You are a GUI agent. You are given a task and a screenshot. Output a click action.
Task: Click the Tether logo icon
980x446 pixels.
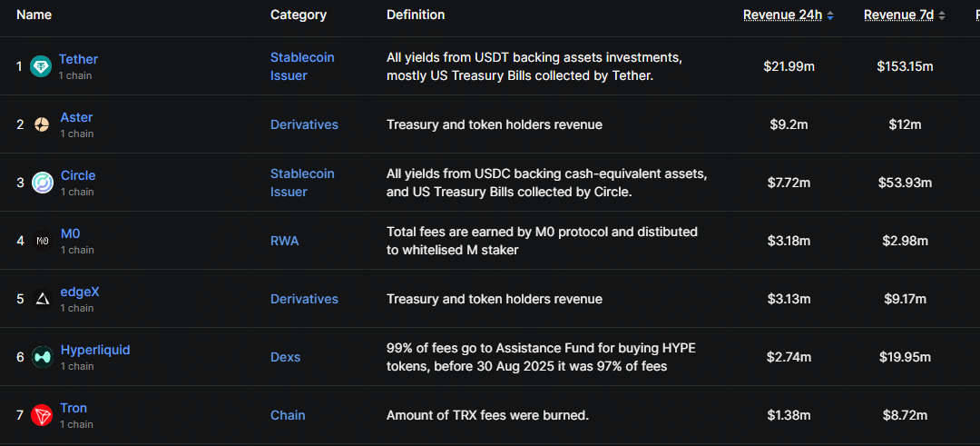coord(41,66)
